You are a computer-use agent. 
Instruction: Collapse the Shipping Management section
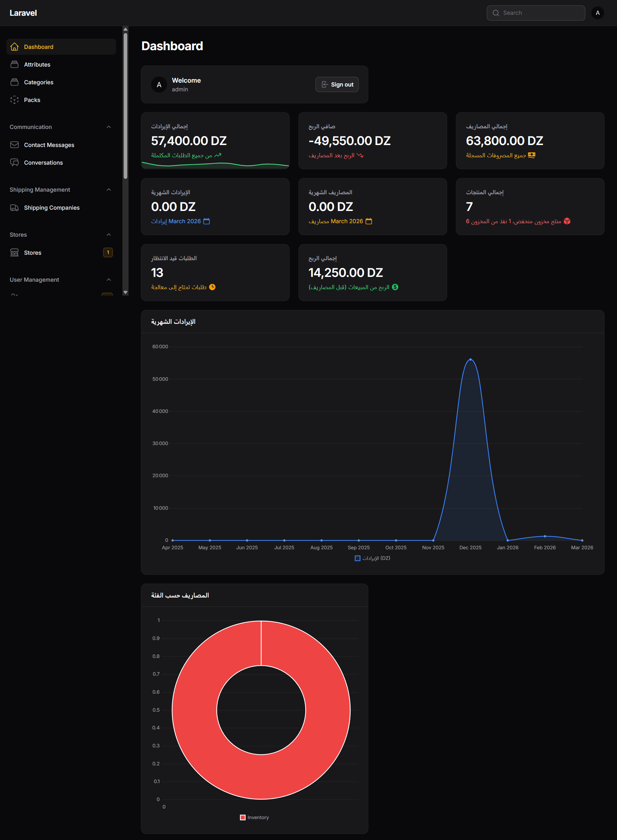109,189
